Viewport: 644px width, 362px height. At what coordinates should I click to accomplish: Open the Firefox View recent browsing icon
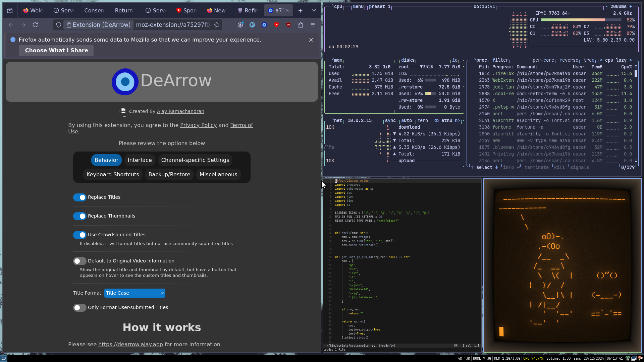coord(10,10)
